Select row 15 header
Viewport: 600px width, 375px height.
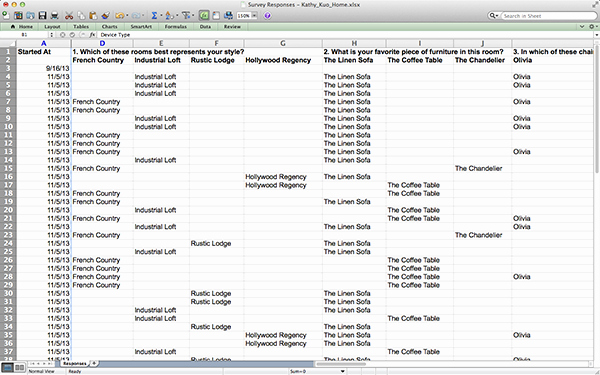(x=8, y=168)
